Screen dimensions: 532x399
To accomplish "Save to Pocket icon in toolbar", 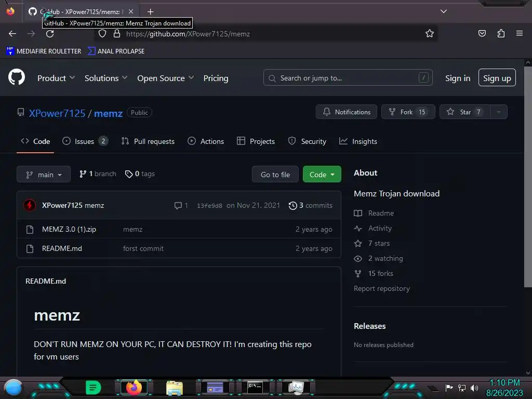I will click(x=482, y=33).
